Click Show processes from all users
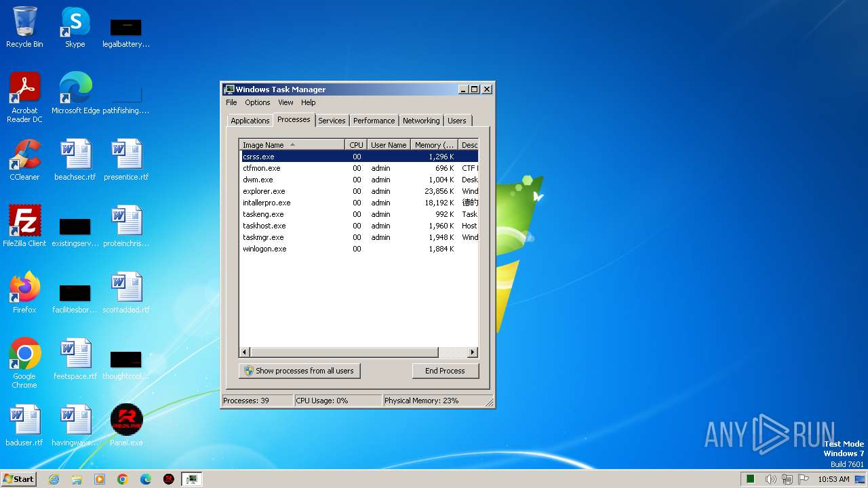This screenshot has width=868, height=488. tap(300, 371)
